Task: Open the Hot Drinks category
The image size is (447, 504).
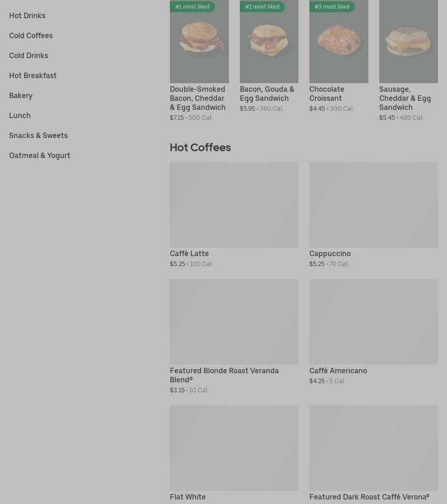Action: coord(27,15)
